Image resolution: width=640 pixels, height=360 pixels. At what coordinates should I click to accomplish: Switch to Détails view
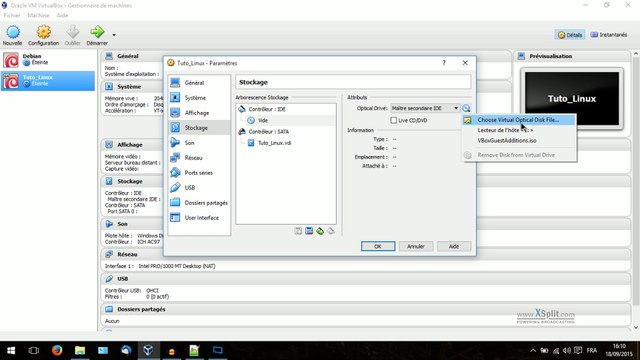tap(570, 35)
